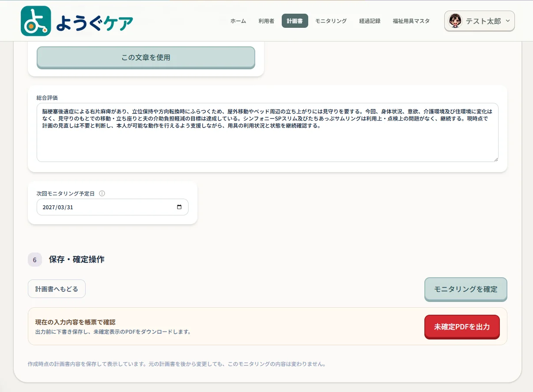Click the この文章を使用 button
533x392 pixels.
pos(146,57)
